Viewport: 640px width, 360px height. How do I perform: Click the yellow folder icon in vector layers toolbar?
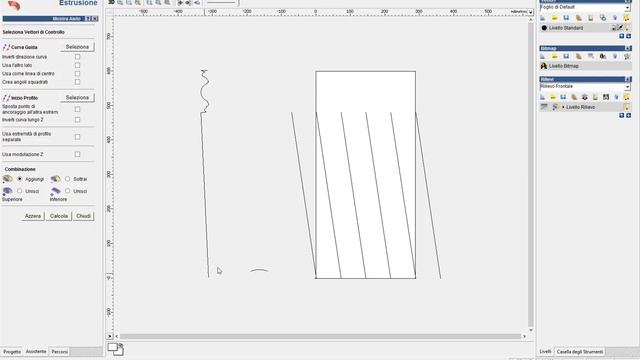(554, 18)
